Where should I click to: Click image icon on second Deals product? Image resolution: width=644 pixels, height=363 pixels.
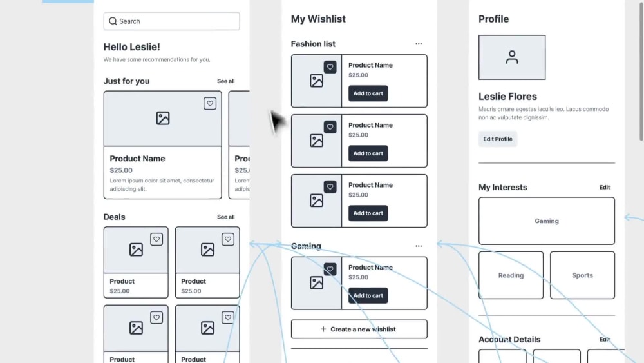coord(207,250)
